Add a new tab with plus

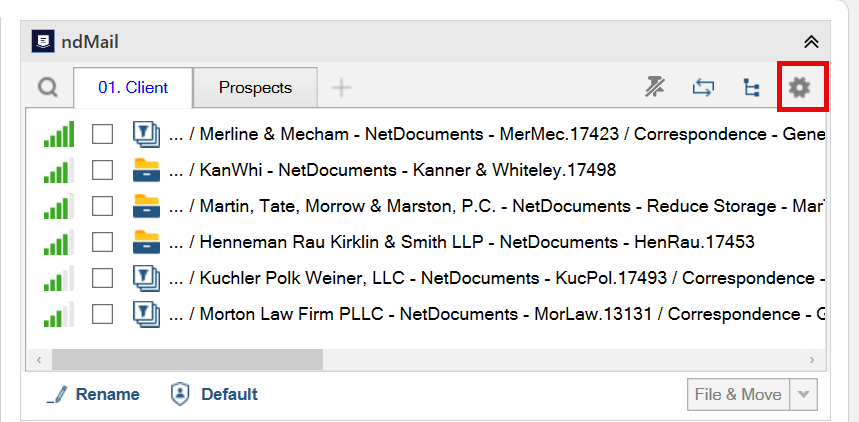(x=342, y=88)
